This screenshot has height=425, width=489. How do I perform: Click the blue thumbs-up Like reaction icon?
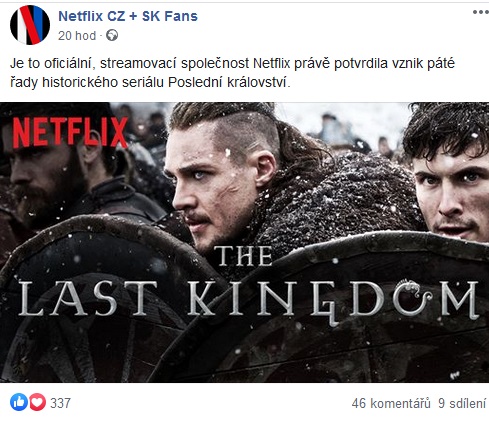[19, 402]
